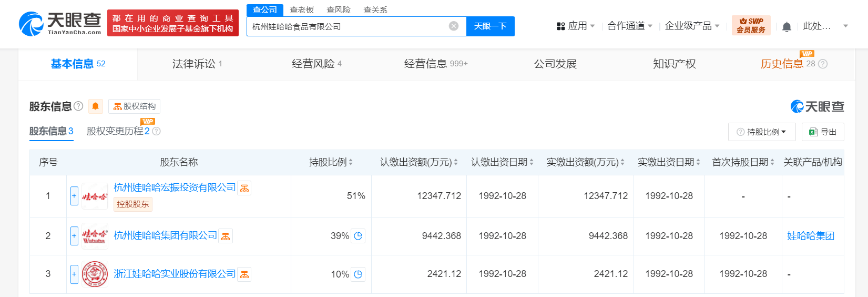Click the 序号 column header
Image resolution: width=868 pixels, height=297 pixels.
tap(48, 162)
